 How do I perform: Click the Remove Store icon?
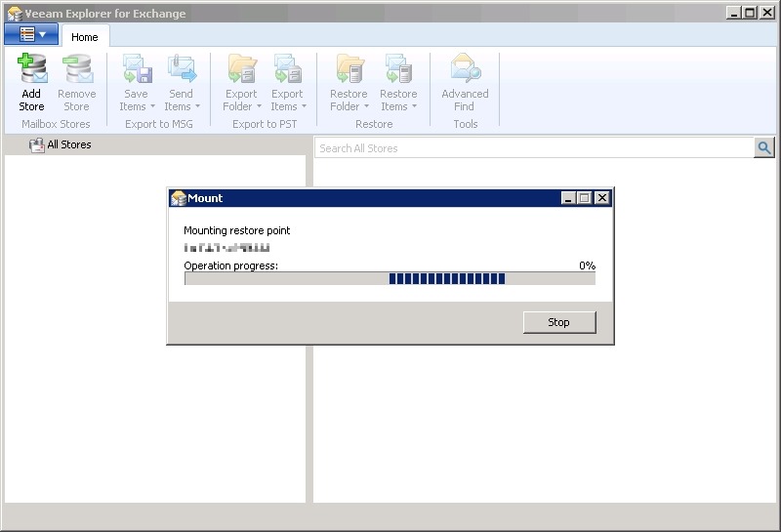78,68
